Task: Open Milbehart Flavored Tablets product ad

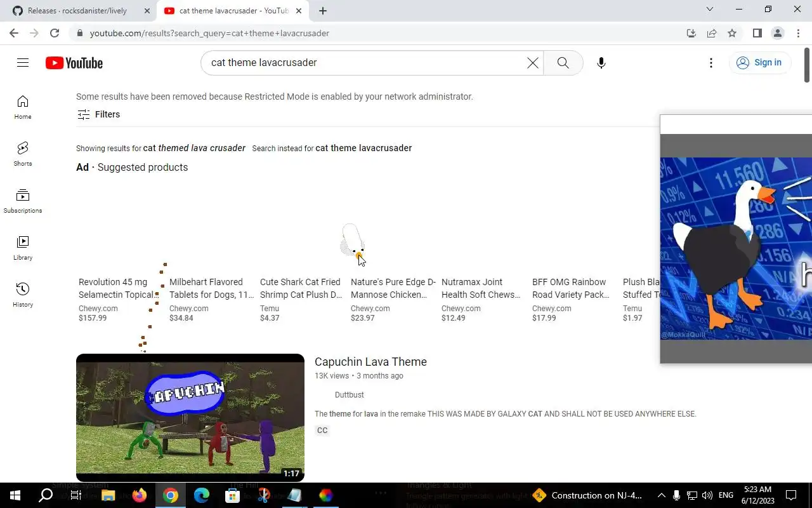Action: 211,288
